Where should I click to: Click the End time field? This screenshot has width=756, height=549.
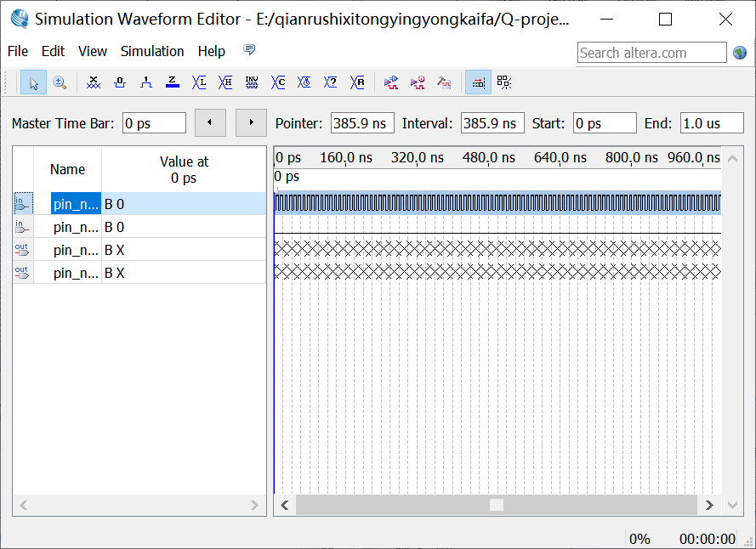(712, 123)
